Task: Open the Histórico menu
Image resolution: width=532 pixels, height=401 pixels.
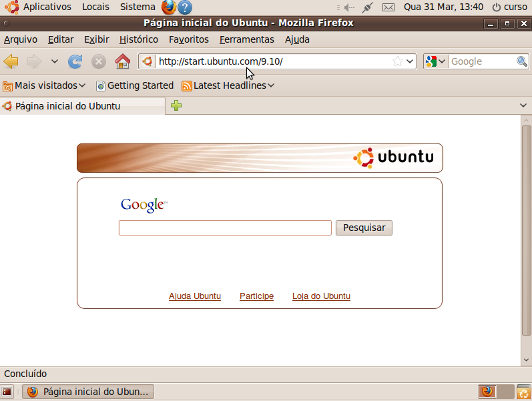Action: (x=139, y=39)
